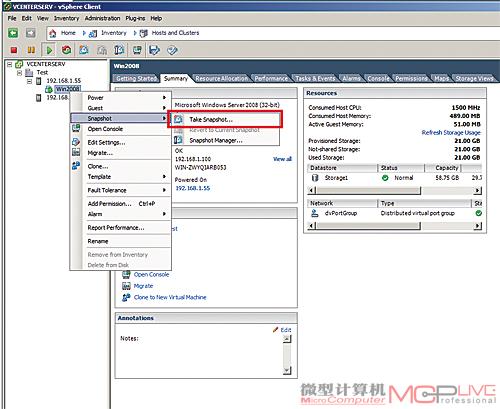Click the Win2008 virtual machine icon in tree
The height and width of the screenshot is (409, 500).
click(49, 89)
